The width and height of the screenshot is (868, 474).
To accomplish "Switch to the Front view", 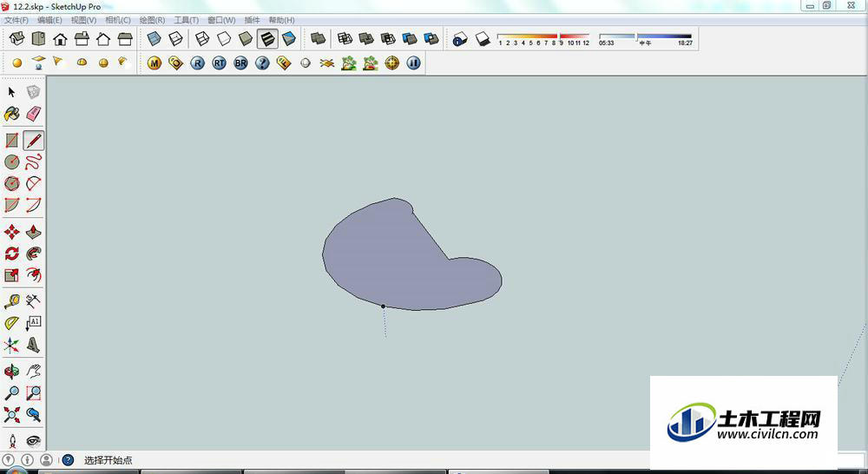I will 60,39.
